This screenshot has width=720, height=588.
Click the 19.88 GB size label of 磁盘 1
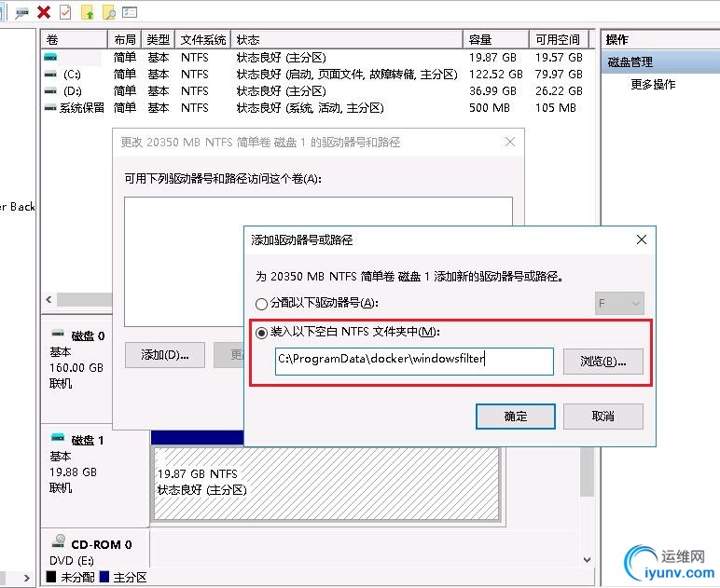point(73,472)
